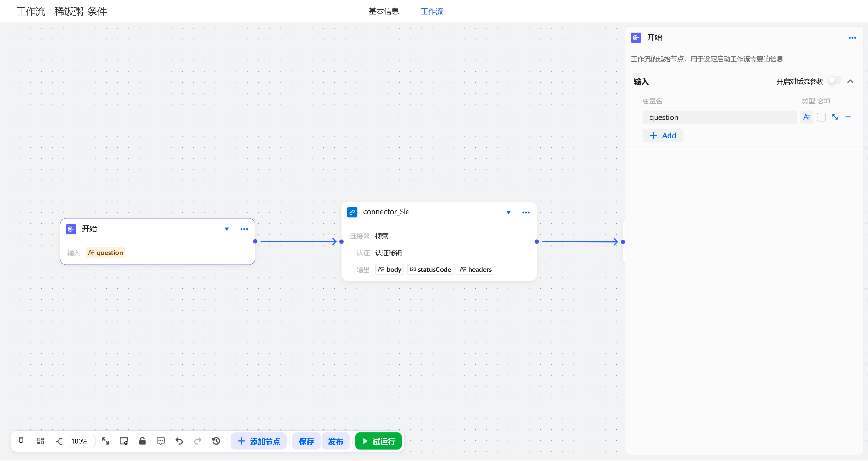
Task: Collapse the 开始 node with triangle
Action: (227, 229)
